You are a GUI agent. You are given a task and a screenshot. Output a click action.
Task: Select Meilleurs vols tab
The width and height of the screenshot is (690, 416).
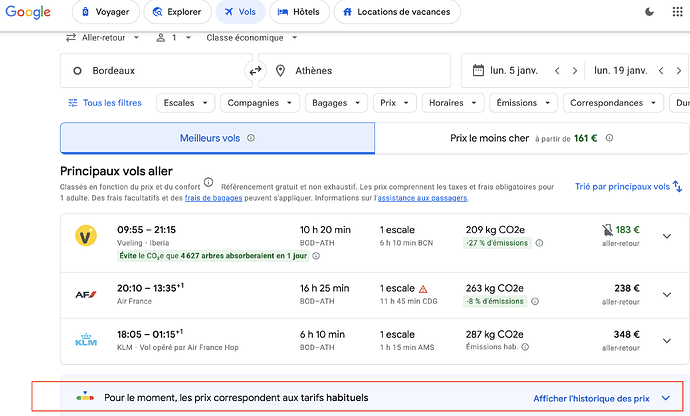217,138
